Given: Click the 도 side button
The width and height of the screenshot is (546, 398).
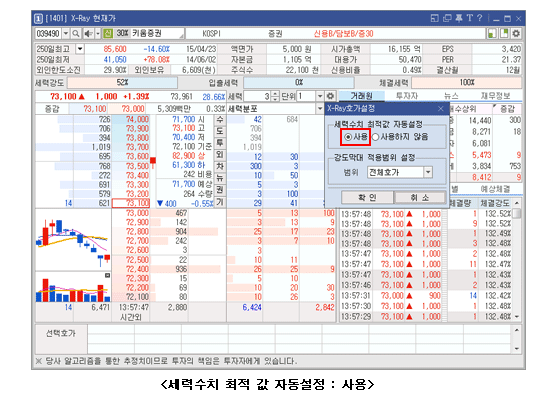Looking at the screenshot, I should coord(220,132).
